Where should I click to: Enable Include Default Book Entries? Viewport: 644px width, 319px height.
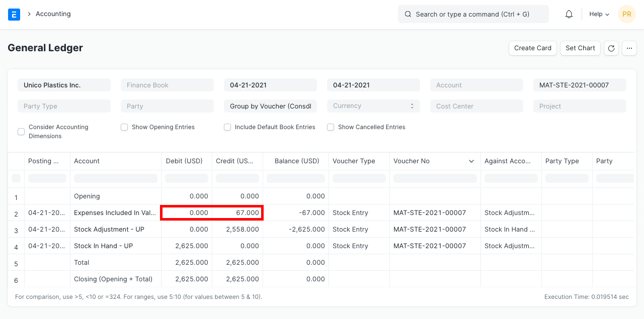[x=227, y=127]
